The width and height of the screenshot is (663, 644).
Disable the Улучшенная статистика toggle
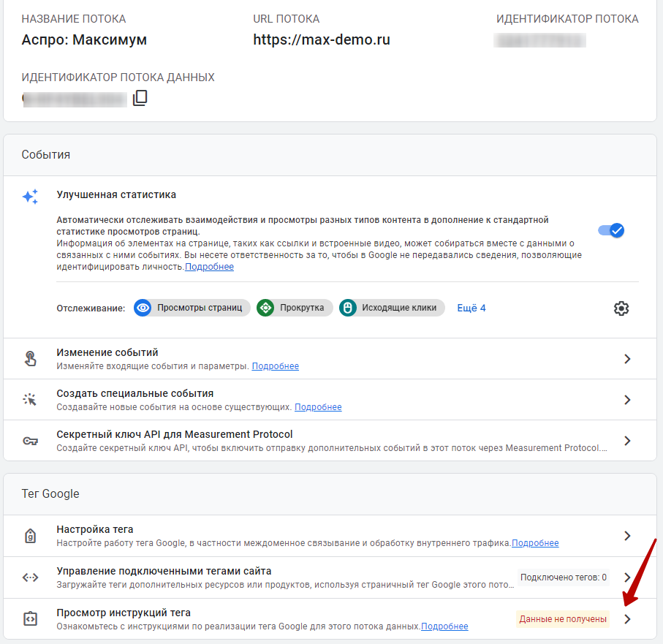pyautogui.click(x=611, y=230)
